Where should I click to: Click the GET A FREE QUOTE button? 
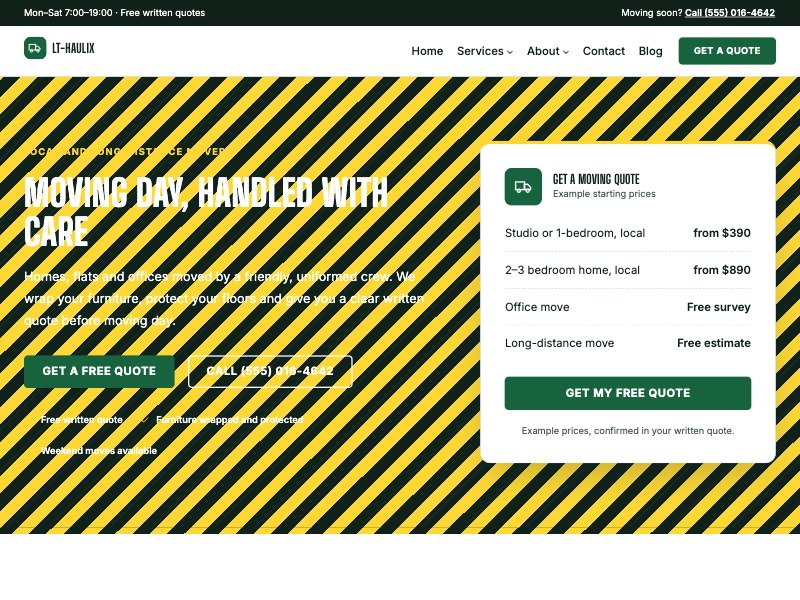[99, 371]
